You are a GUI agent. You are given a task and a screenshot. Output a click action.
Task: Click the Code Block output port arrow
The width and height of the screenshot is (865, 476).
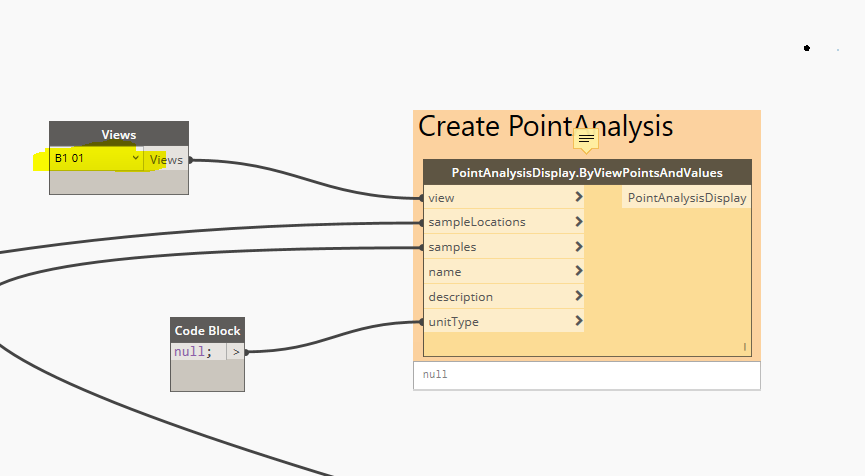236,351
